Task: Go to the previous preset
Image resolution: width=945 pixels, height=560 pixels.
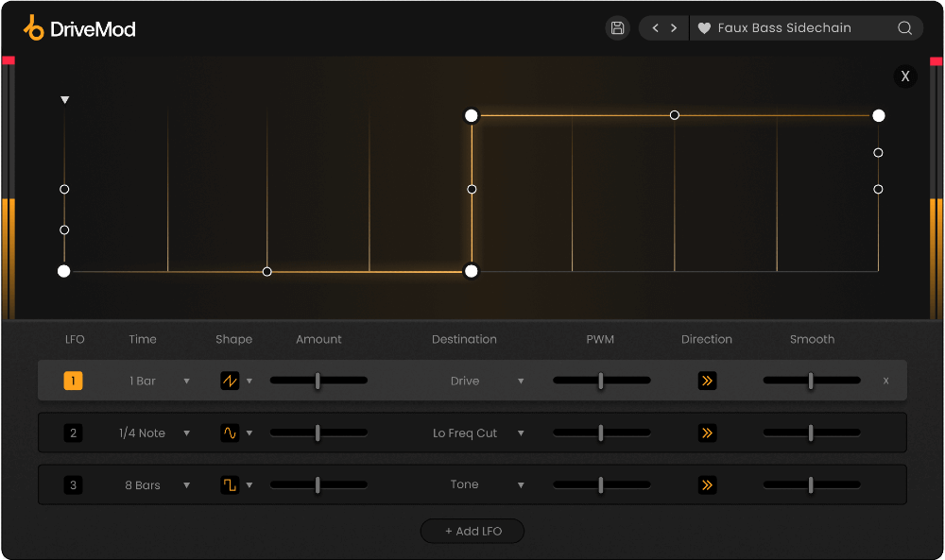Action: click(654, 27)
